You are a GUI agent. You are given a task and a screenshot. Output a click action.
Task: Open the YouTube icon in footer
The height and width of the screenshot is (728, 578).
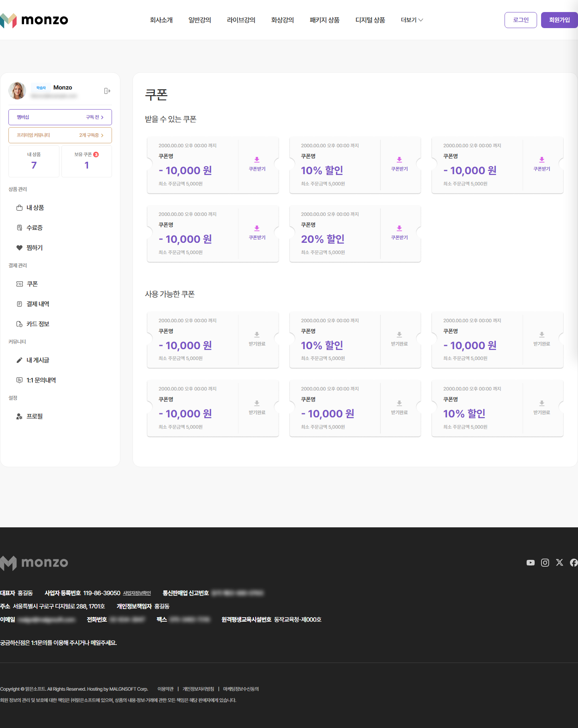(531, 563)
